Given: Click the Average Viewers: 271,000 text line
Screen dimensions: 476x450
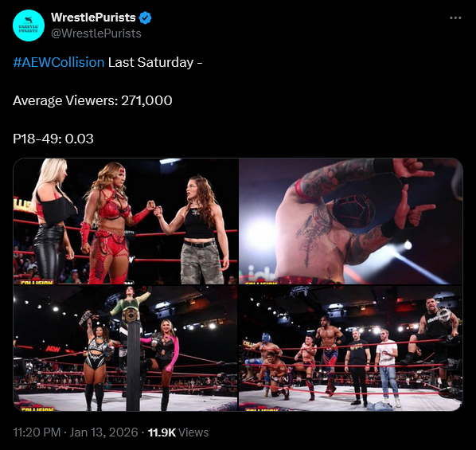Looking at the screenshot, I should (x=92, y=100).
